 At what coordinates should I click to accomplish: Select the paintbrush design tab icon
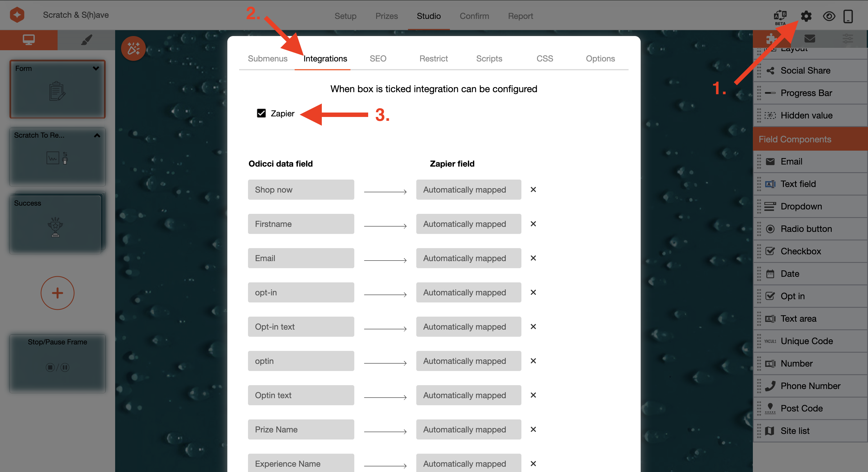(86, 40)
